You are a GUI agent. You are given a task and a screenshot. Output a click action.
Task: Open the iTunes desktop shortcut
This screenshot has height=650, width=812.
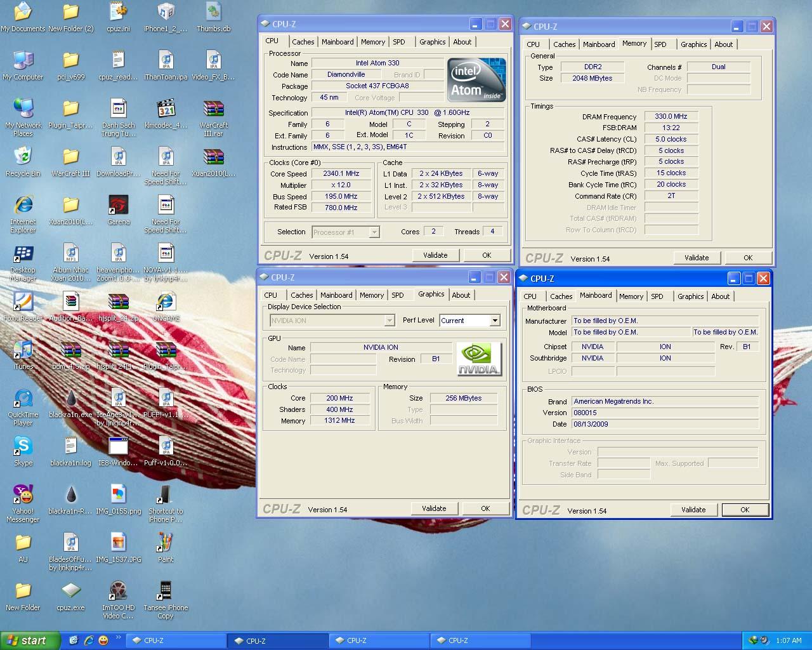[23, 355]
